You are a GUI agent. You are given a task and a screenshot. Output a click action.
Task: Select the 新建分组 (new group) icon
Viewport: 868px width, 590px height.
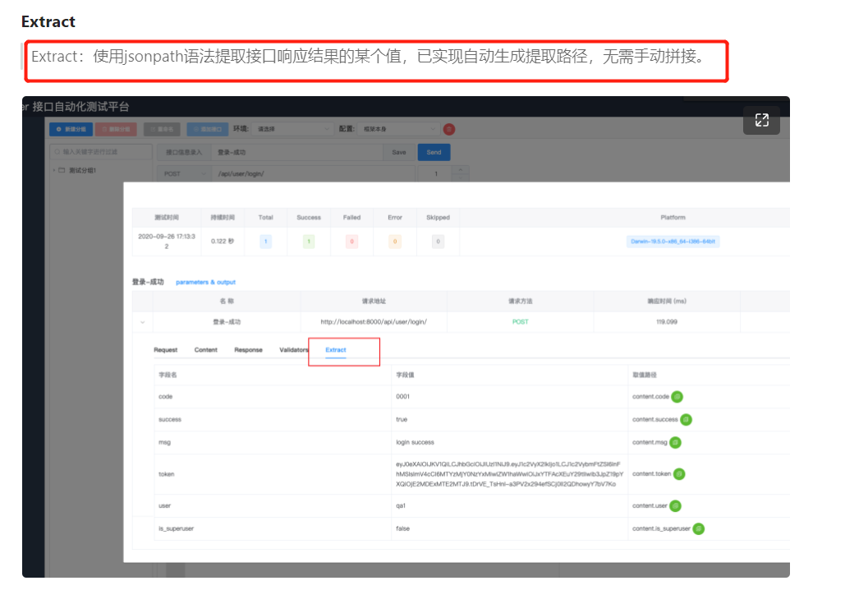pyautogui.click(x=58, y=129)
